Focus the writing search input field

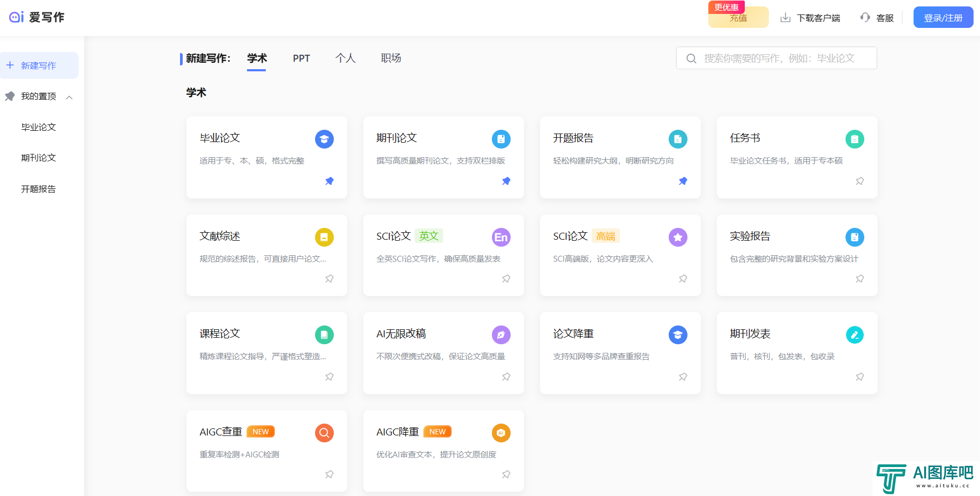pos(776,58)
